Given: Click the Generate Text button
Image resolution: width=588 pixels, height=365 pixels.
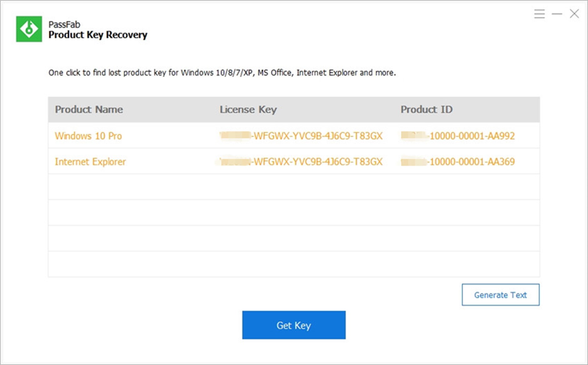Looking at the screenshot, I should click(x=500, y=295).
